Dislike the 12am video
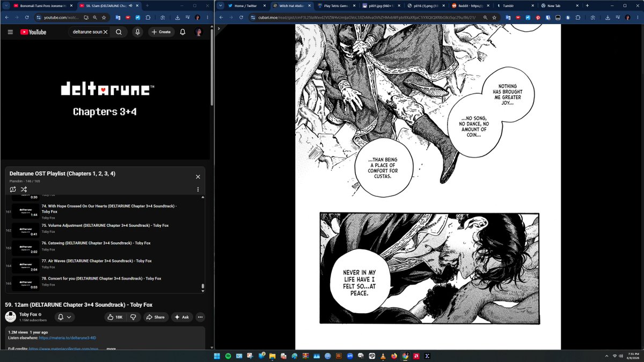The image size is (644, 362). point(133,317)
